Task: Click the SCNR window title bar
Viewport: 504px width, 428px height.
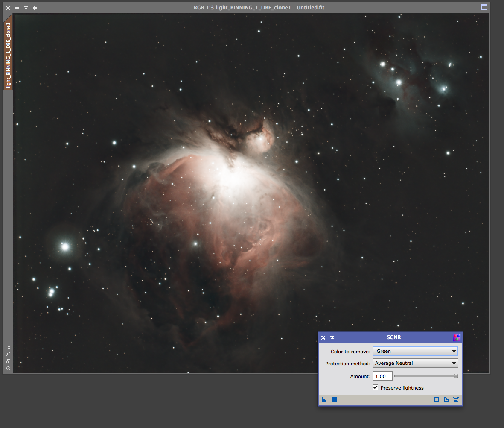Action: pos(393,337)
